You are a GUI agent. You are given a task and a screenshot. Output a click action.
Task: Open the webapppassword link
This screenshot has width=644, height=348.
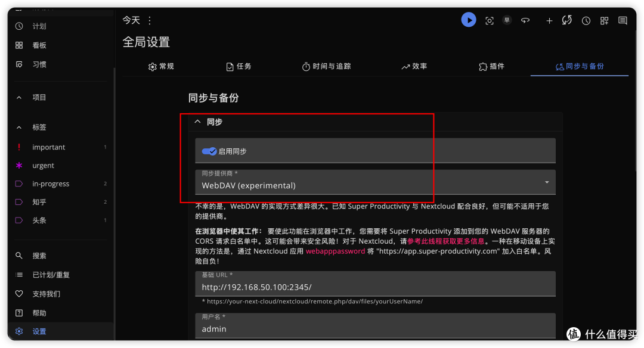[335, 251]
